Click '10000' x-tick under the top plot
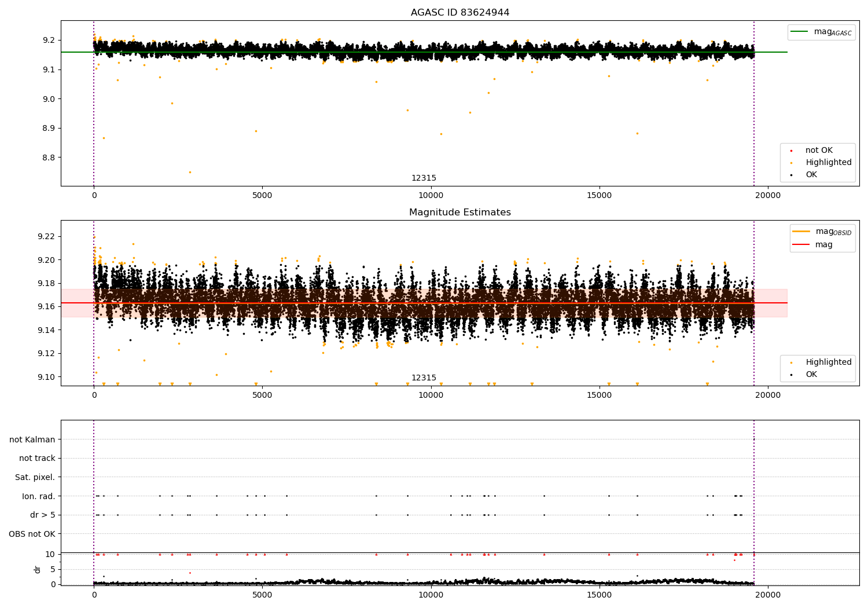Screen dimensions: 868x608 click(x=431, y=196)
